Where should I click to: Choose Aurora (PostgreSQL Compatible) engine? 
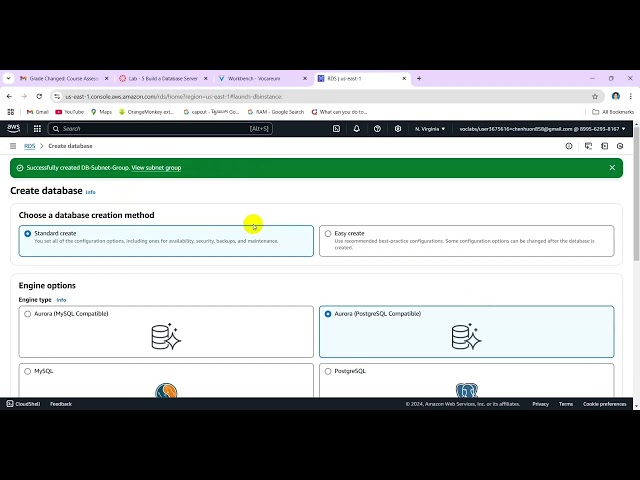(x=328, y=314)
